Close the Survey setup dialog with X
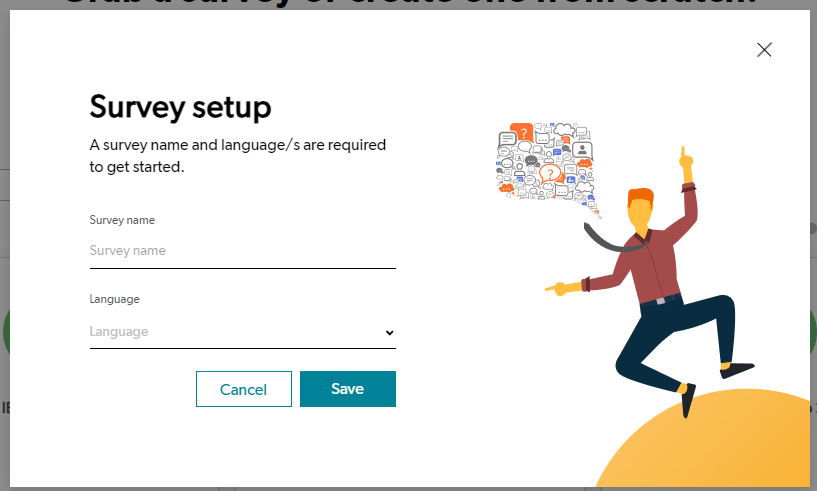 pyautogui.click(x=764, y=50)
